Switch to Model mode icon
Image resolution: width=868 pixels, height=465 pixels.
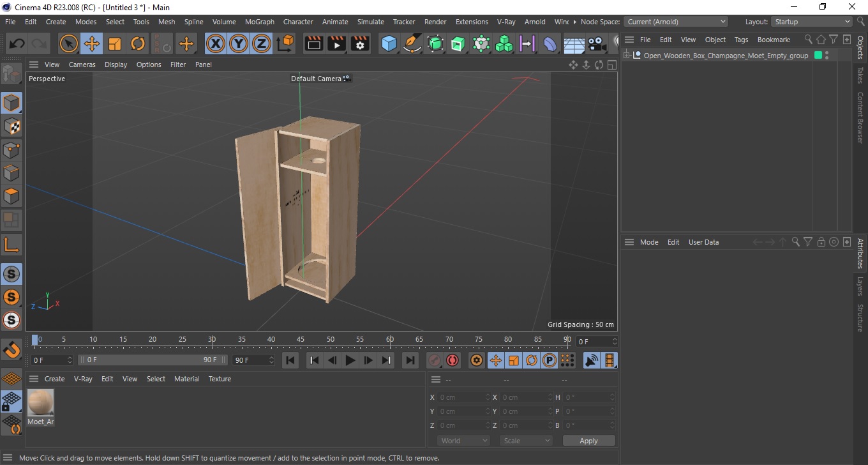(x=11, y=103)
